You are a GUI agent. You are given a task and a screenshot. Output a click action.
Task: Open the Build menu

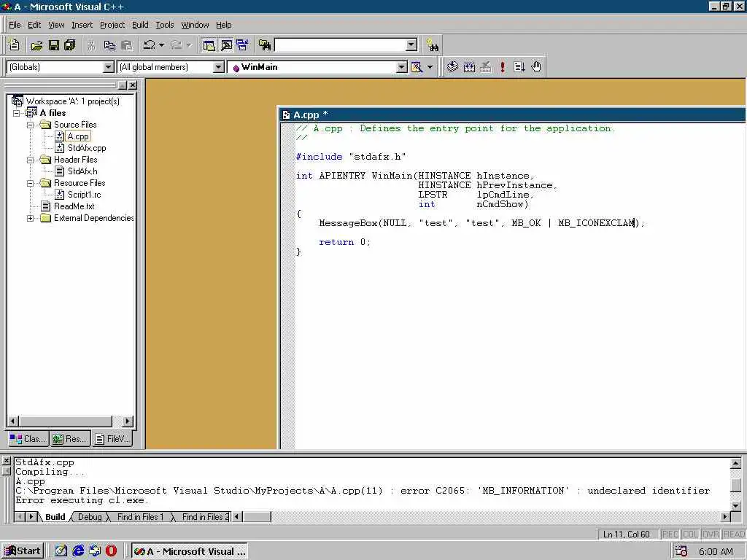pos(140,25)
